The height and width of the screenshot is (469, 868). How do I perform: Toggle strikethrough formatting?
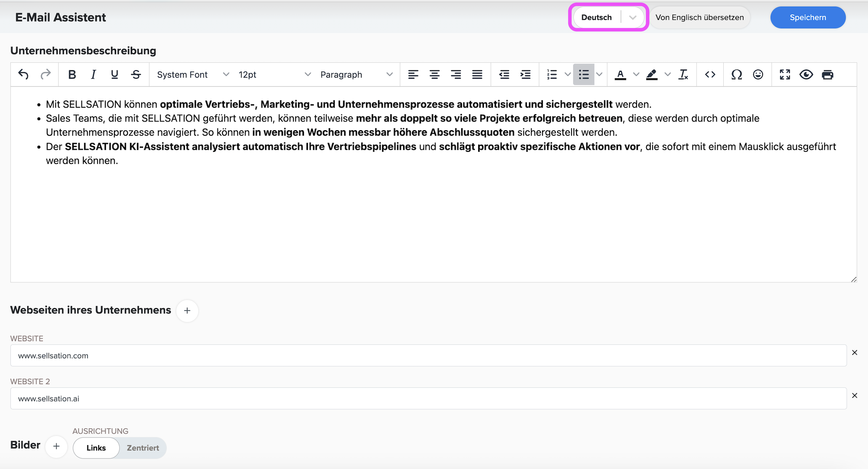click(136, 74)
